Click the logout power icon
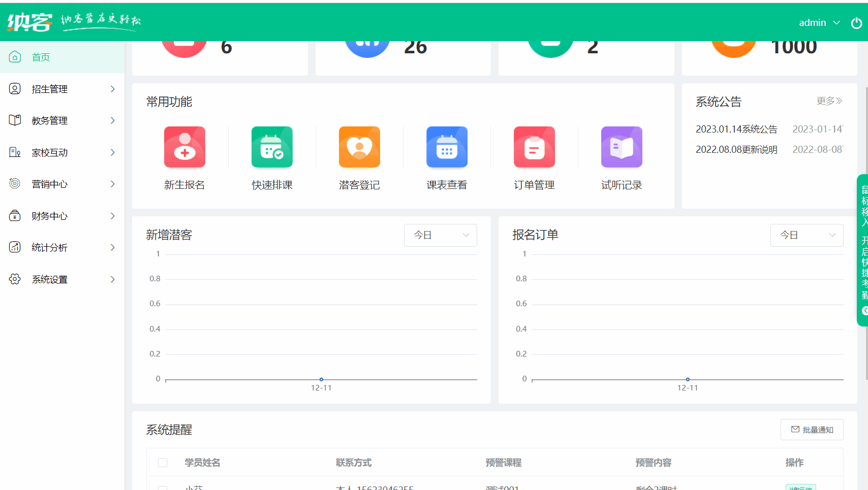Viewport: 868px width, 490px height. [856, 23]
